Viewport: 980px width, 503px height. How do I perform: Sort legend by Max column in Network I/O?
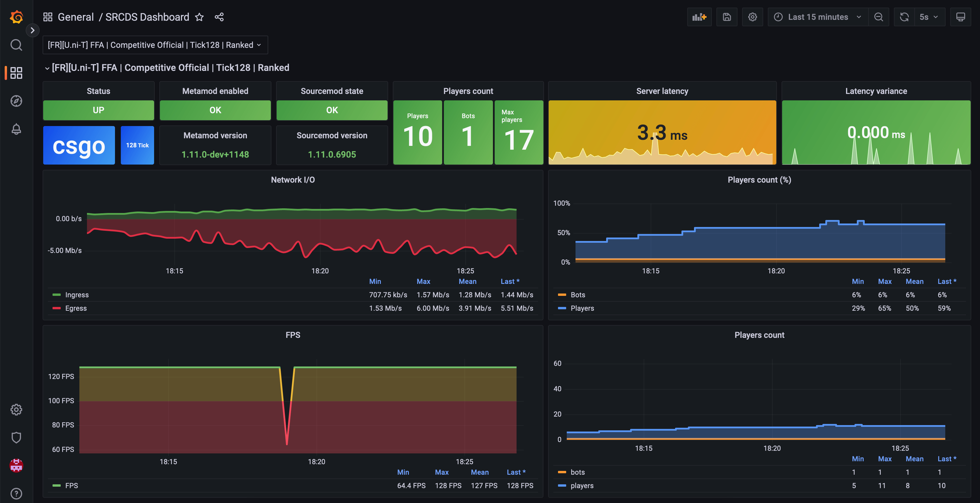(423, 281)
